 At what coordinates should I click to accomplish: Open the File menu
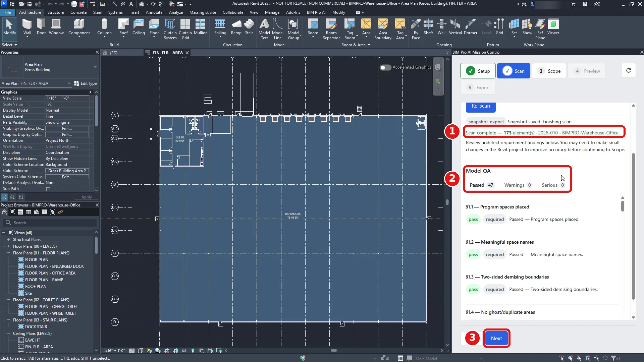8,12
